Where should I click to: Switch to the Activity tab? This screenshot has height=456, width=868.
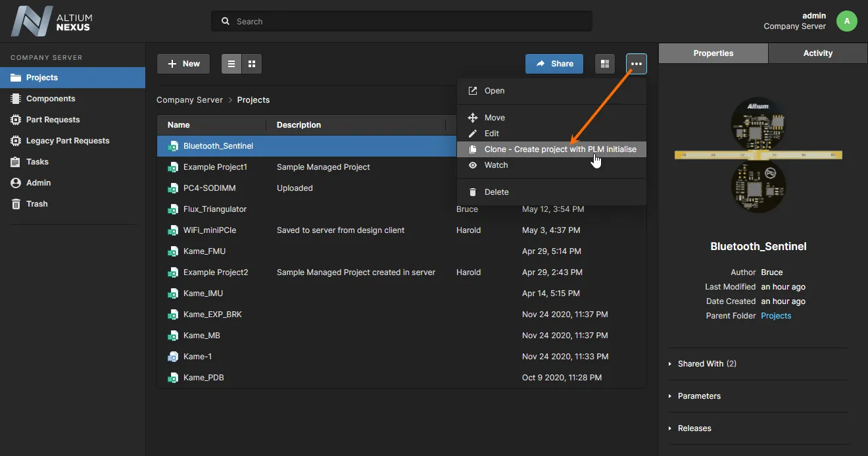818,53
